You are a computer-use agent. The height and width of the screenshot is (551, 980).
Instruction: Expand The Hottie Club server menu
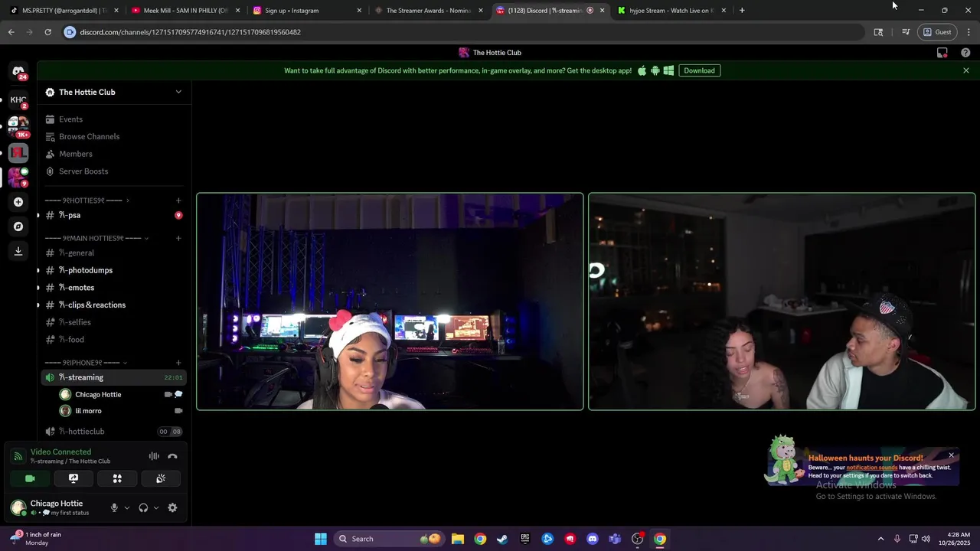pos(178,92)
